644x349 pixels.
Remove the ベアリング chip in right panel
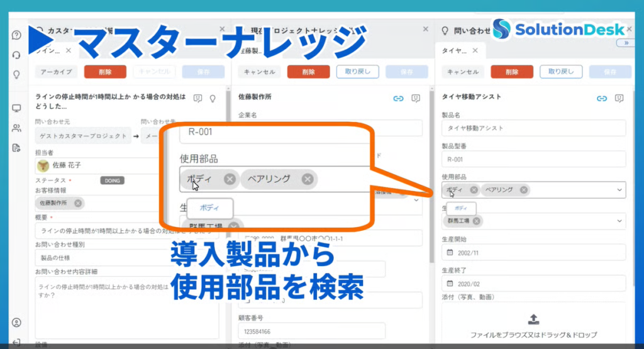[523, 189]
